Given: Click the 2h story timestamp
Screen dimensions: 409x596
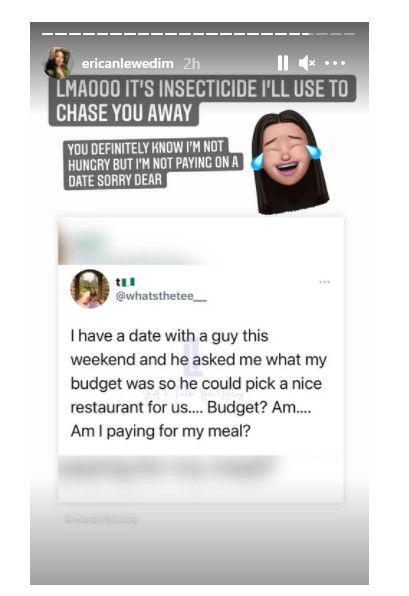Looking at the screenshot, I should pyautogui.click(x=192, y=64).
